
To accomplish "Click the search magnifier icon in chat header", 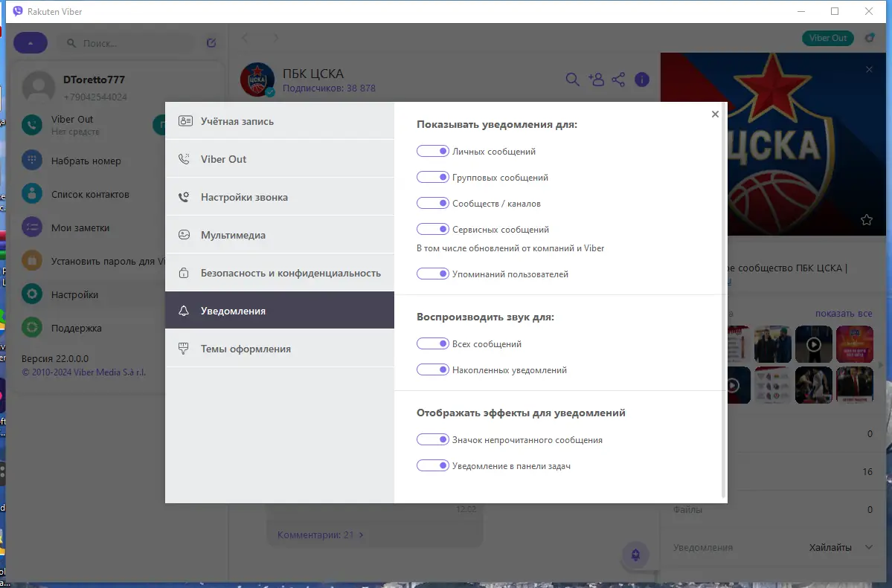I will [572, 80].
